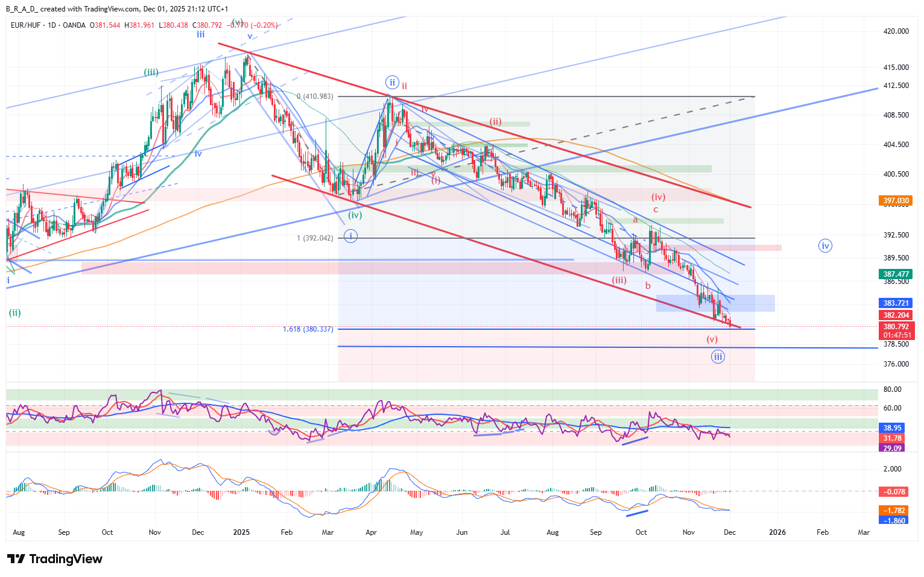Image resolution: width=924 pixels, height=577 pixels.
Task: Click the 2025 marker on time axis
Action: pos(241,532)
